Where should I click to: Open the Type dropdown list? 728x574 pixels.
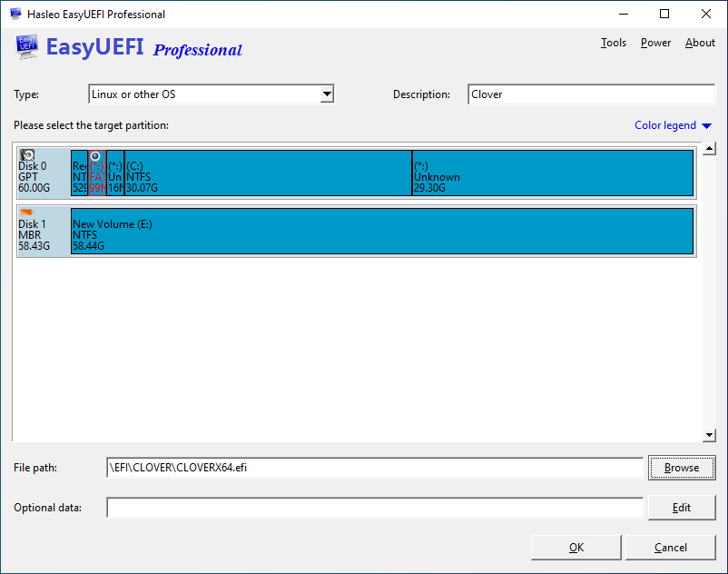pyautogui.click(x=327, y=94)
